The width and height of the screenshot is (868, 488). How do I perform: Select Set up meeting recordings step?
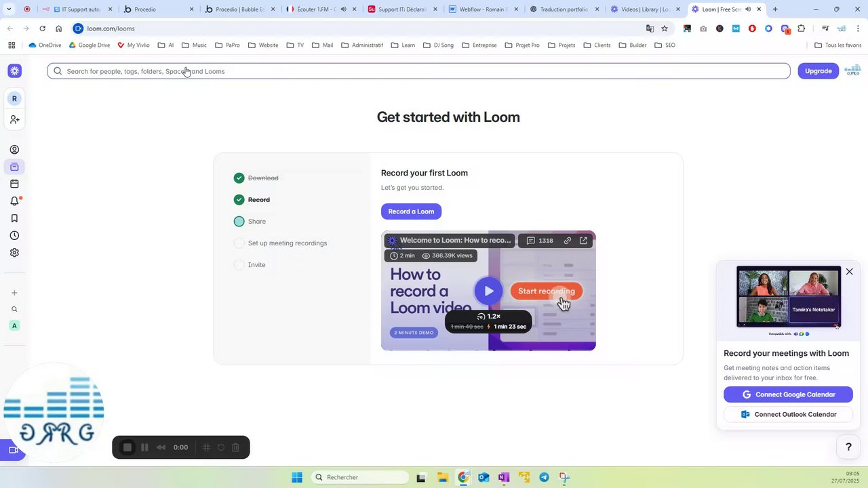280,243
